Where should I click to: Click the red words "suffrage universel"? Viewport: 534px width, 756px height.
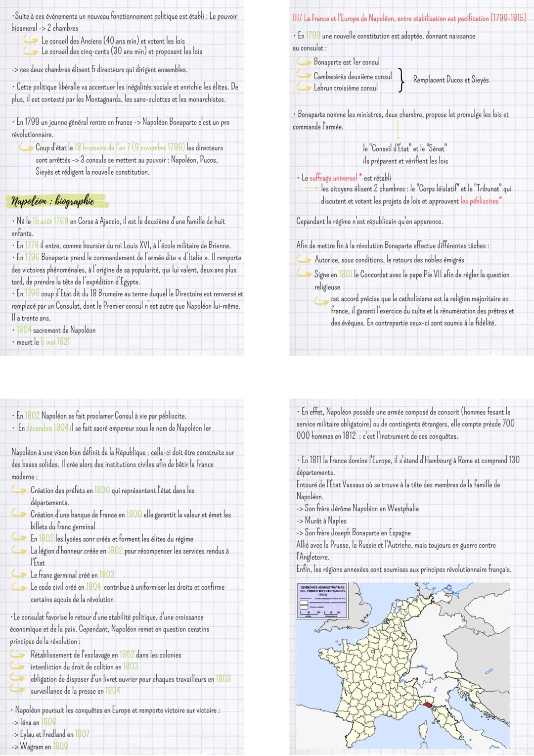[333, 178]
